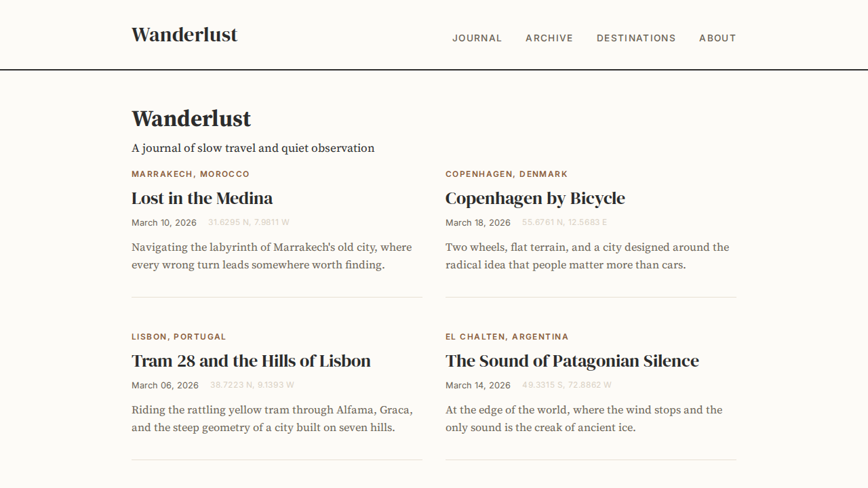Click the coordinates 31.6295 N, 7.9811 W
Image resolution: width=868 pixels, height=488 pixels.
249,222
